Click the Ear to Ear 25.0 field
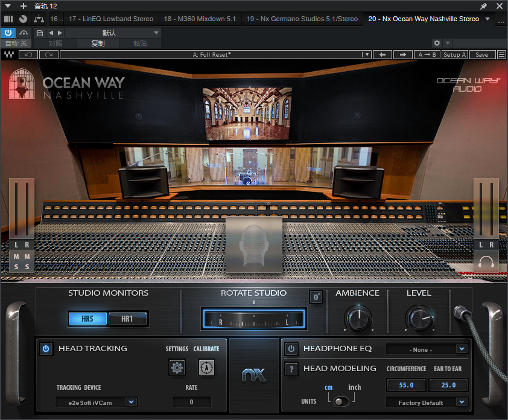This screenshot has width=508, height=420. (448, 385)
